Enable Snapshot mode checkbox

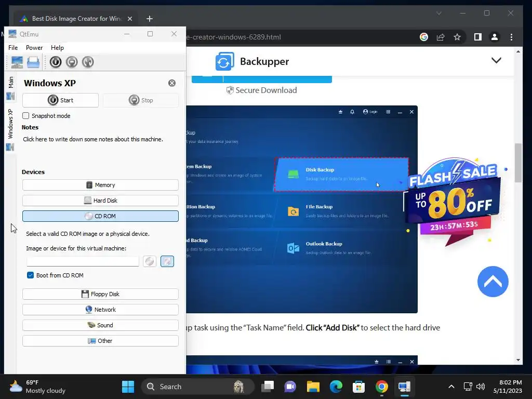click(26, 116)
